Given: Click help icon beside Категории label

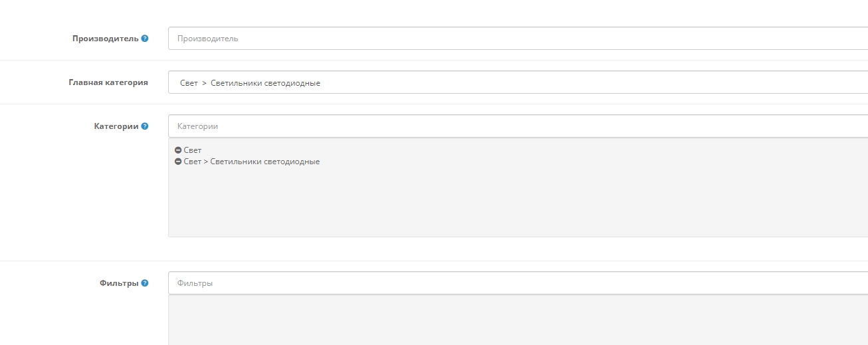Looking at the screenshot, I should (145, 126).
